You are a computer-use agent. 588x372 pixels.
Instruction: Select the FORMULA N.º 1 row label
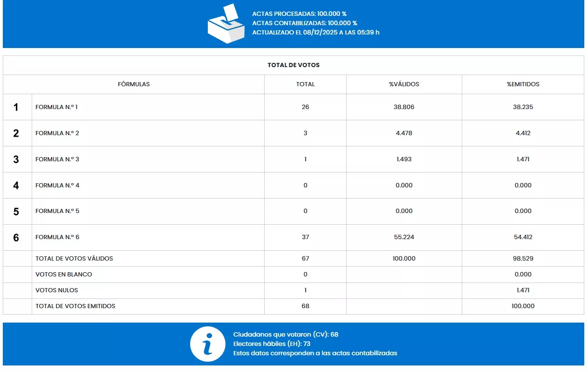click(x=56, y=107)
